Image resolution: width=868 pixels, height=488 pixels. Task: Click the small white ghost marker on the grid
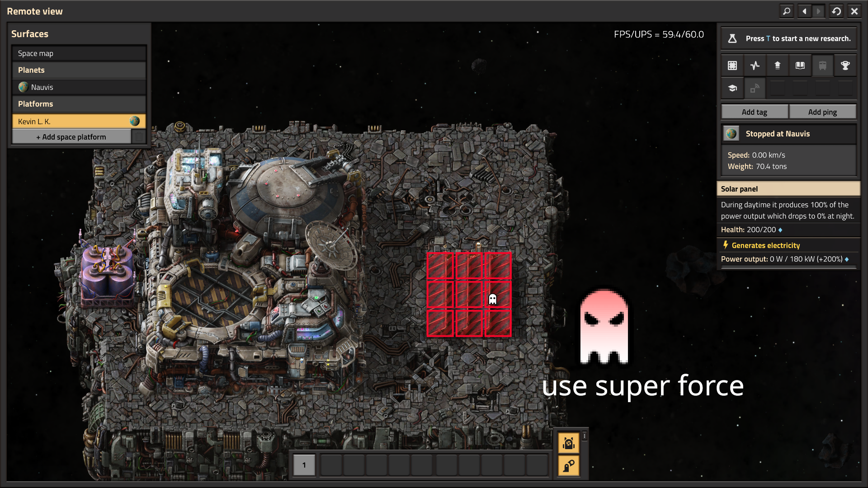pos(493,299)
